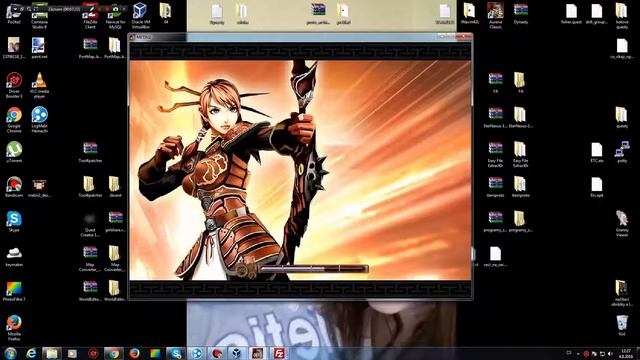640x360 pixels.
Task: Open the Map Converter folder icon
Action: 115,258
